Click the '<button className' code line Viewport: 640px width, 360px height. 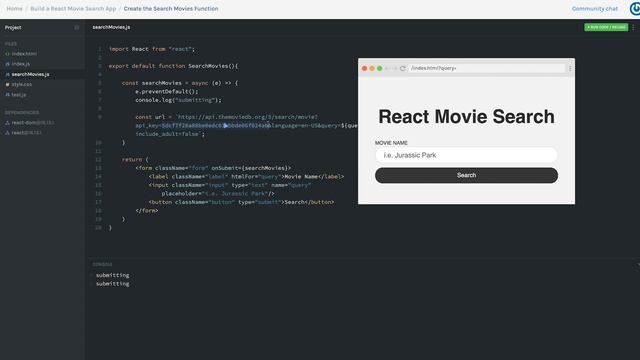point(241,202)
